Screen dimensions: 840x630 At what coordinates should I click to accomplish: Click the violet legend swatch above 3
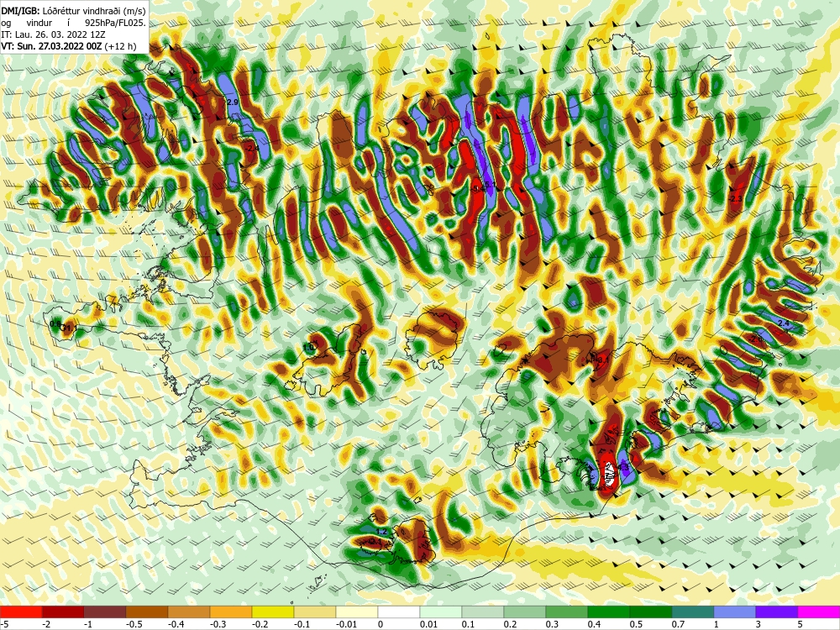point(777,612)
